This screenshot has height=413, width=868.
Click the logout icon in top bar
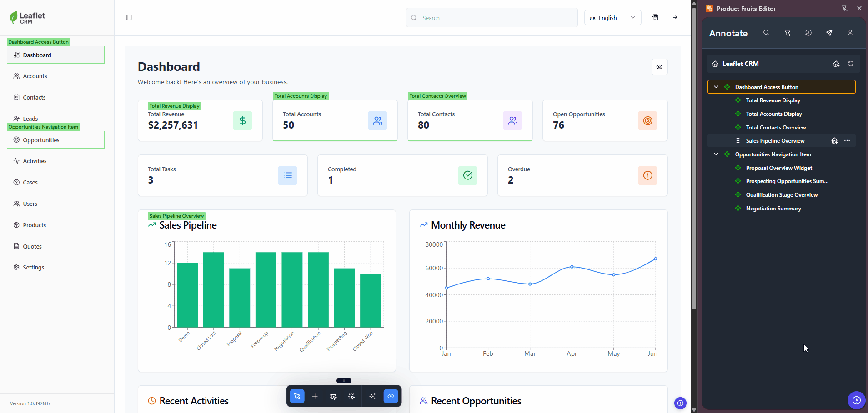(674, 17)
